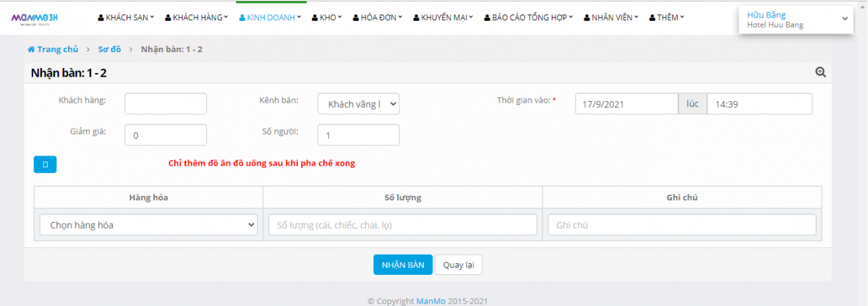Open the KHUYẾN MẠI menu

tap(443, 17)
